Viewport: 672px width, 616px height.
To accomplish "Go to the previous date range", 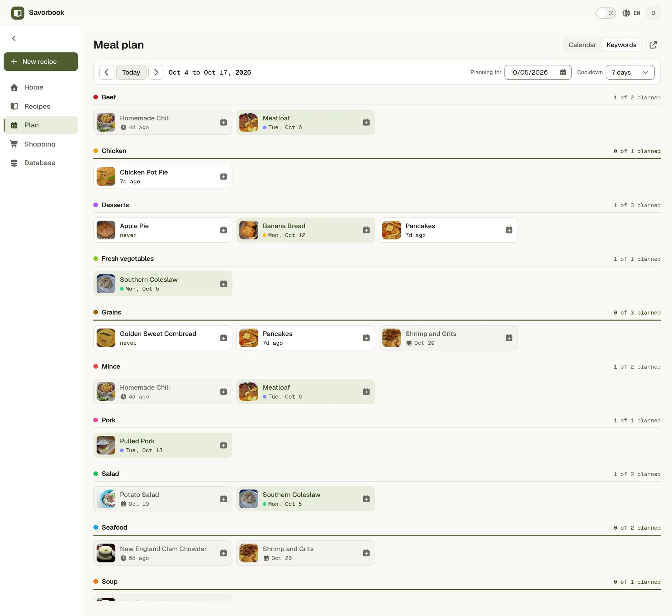I will [107, 72].
